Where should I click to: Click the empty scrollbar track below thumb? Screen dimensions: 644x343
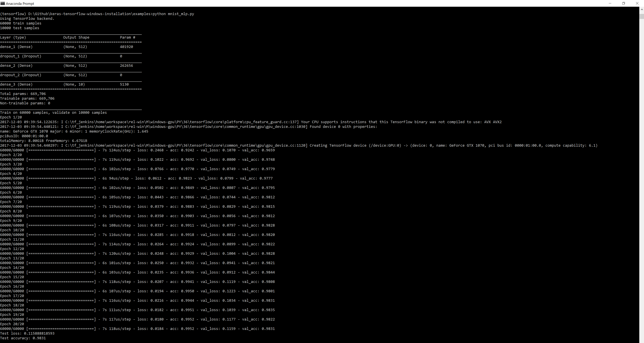pos(641,175)
